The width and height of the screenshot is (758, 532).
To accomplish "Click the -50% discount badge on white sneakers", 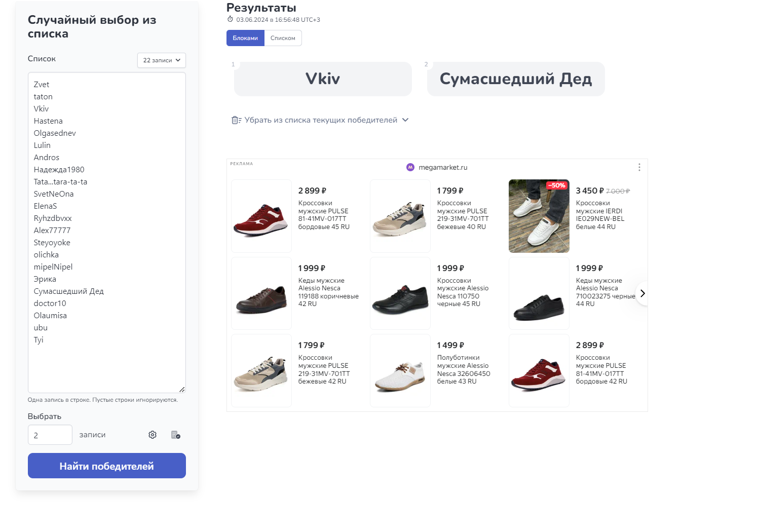I will pos(557,185).
